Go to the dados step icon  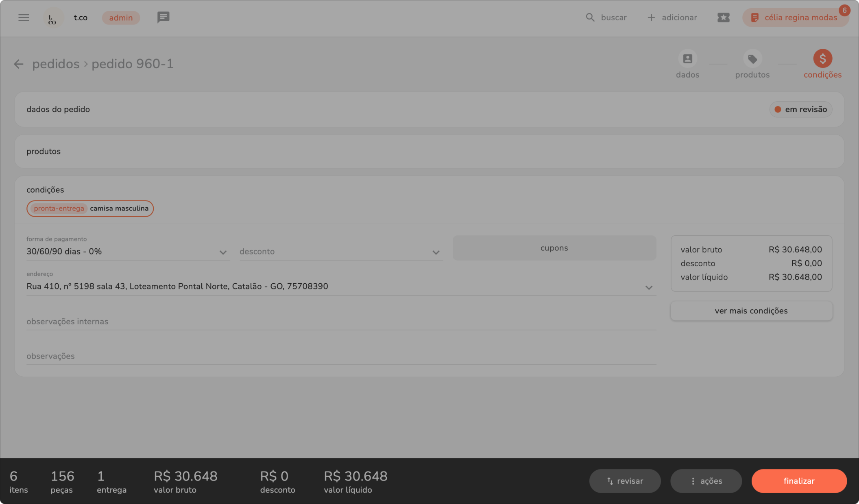687,59
